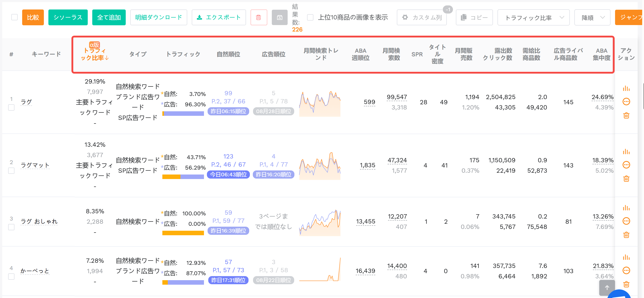Screen dimensions: 644x298
Task: Open the bar chart icon for ラグ row
Action: pos(626,88)
